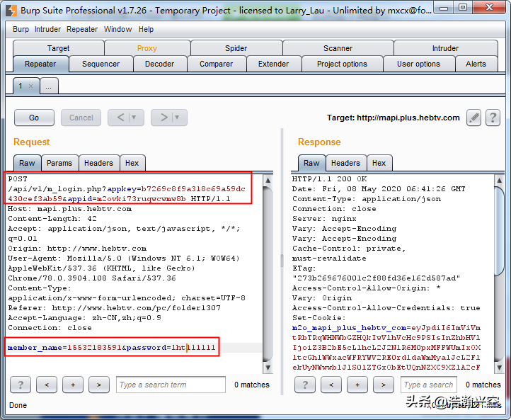Switch to the Response Headers tab
This screenshot has width=511, height=420.
click(346, 163)
